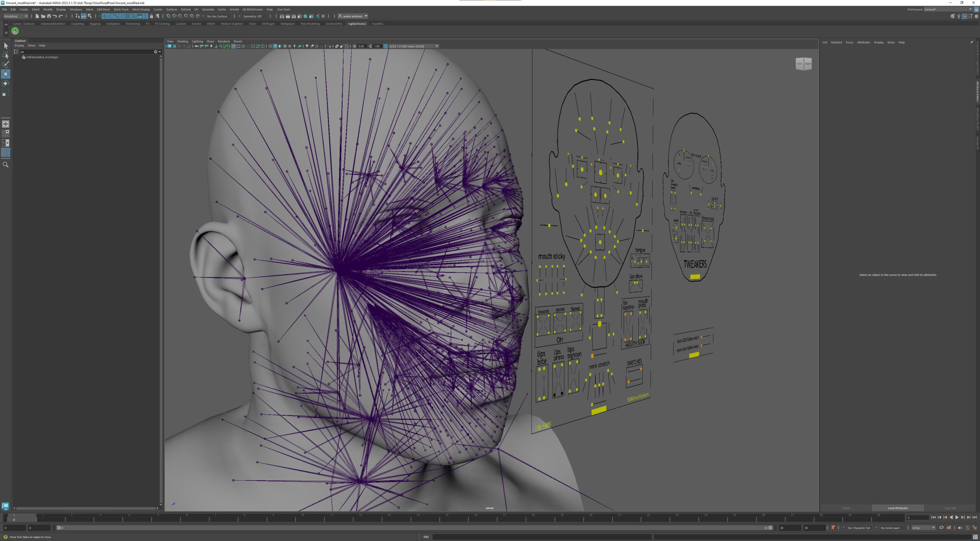This screenshot has height=541, width=980.
Task: Switch to two-pane side-by-side layout
Action: [6, 143]
